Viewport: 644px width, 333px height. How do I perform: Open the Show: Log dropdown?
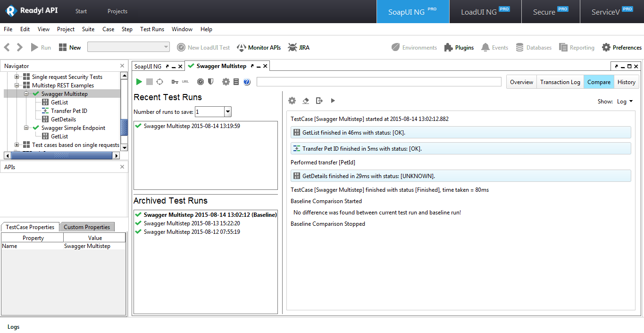tap(625, 102)
